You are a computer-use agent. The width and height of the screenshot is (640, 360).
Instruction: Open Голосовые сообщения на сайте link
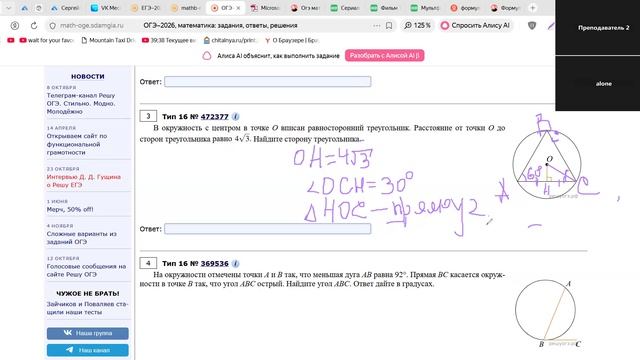tap(87, 270)
